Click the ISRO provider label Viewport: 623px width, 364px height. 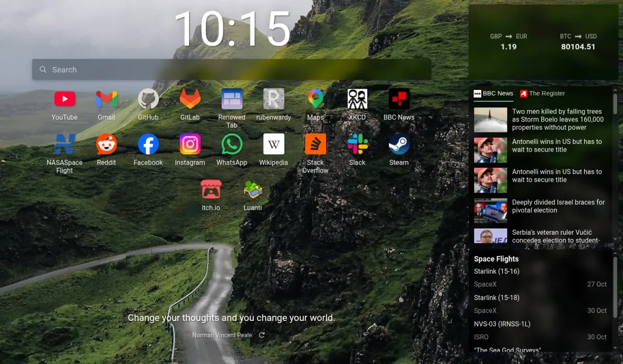pos(481,337)
